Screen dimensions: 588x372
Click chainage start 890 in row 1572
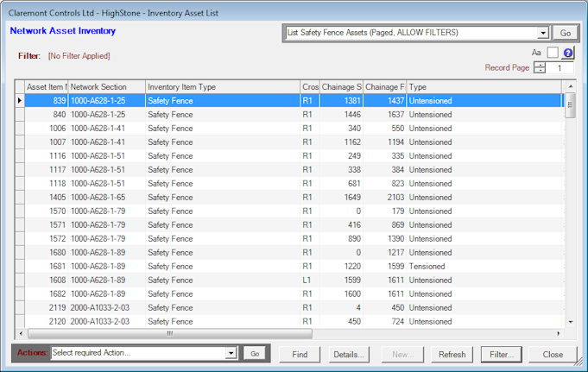(341, 238)
